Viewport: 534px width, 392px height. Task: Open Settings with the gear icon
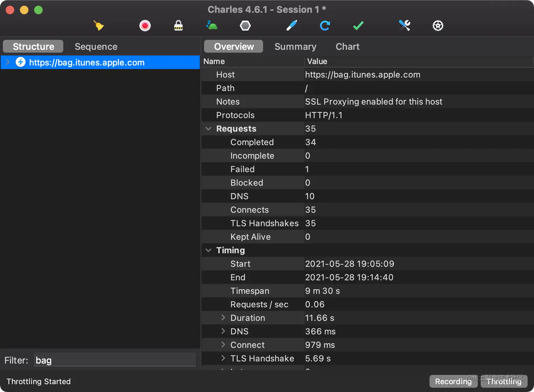point(438,26)
